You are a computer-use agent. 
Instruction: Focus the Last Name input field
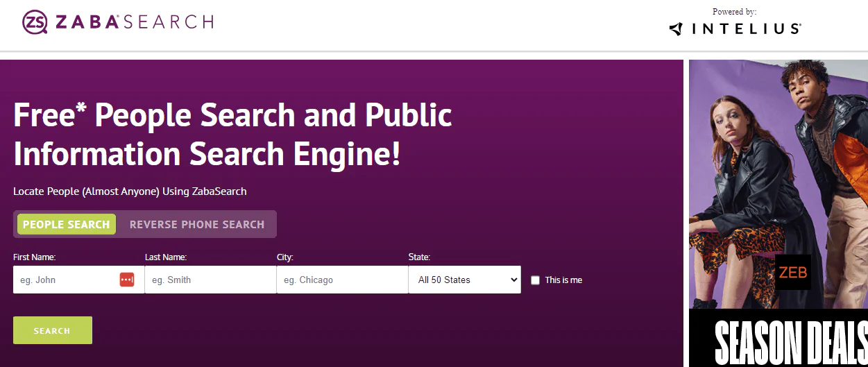(x=210, y=280)
